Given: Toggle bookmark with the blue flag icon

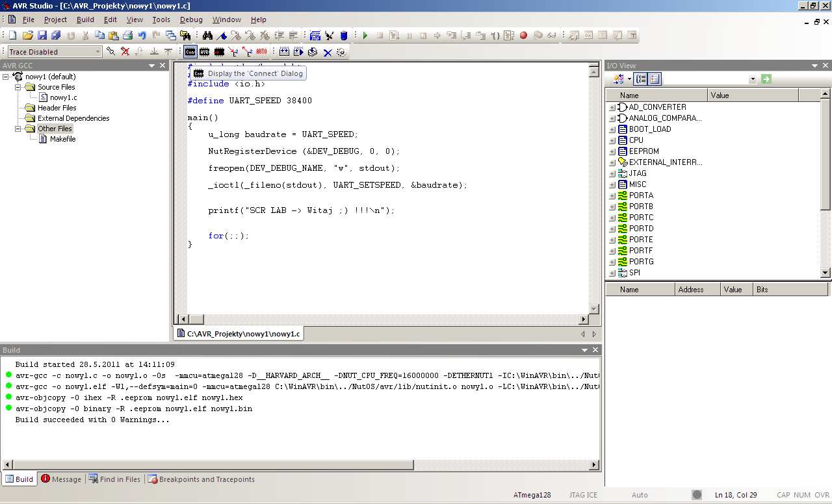Looking at the screenshot, I should point(222,35).
